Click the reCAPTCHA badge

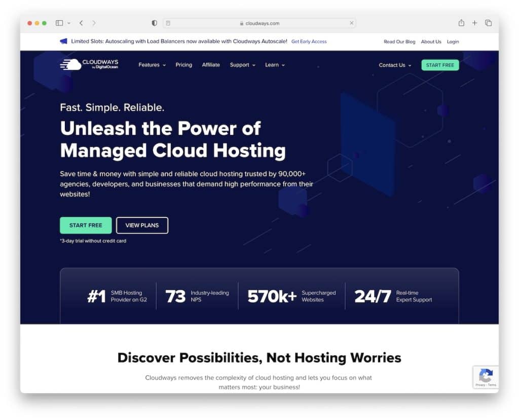pos(486,376)
